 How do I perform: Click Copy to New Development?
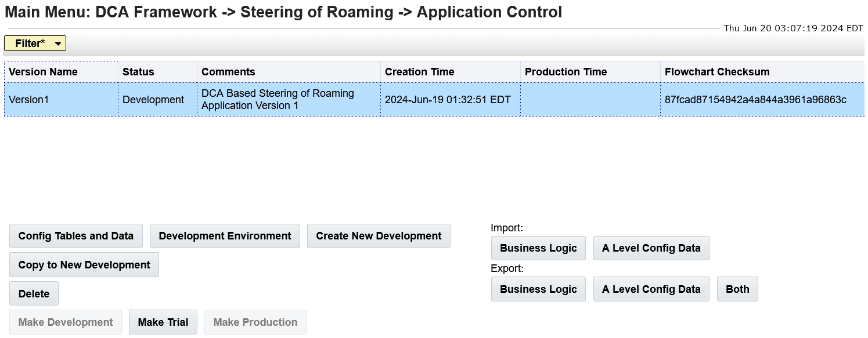pos(84,265)
